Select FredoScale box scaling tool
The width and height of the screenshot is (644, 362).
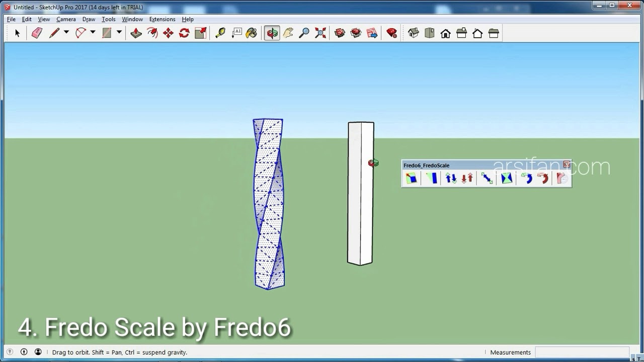pyautogui.click(x=411, y=178)
